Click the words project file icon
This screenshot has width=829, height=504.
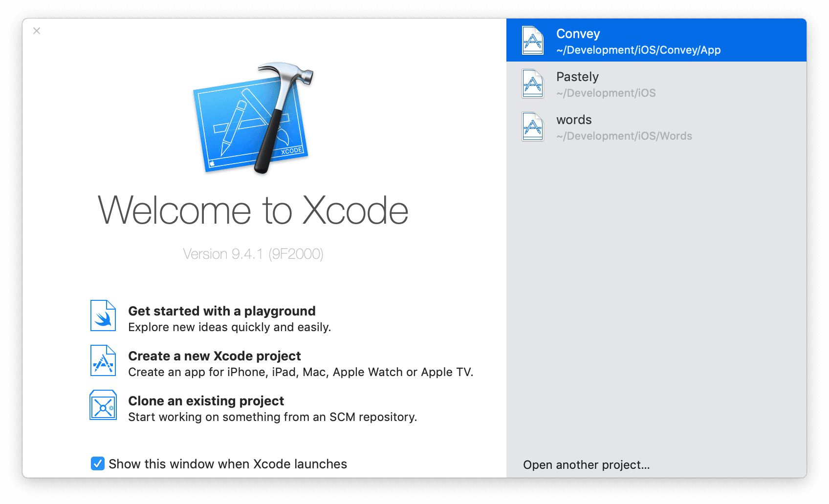tap(532, 126)
